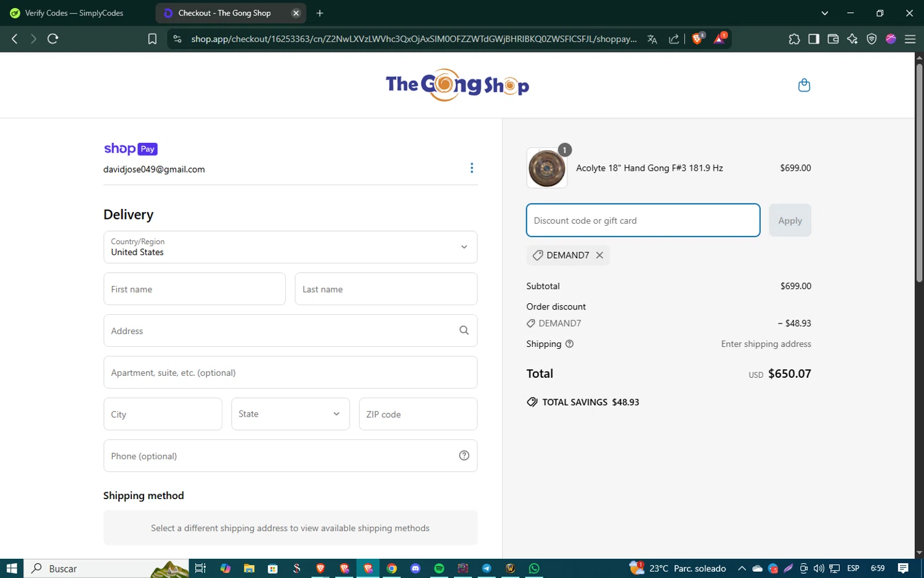Open Discord from the taskbar
924x578 pixels.
(x=415, y=568)
